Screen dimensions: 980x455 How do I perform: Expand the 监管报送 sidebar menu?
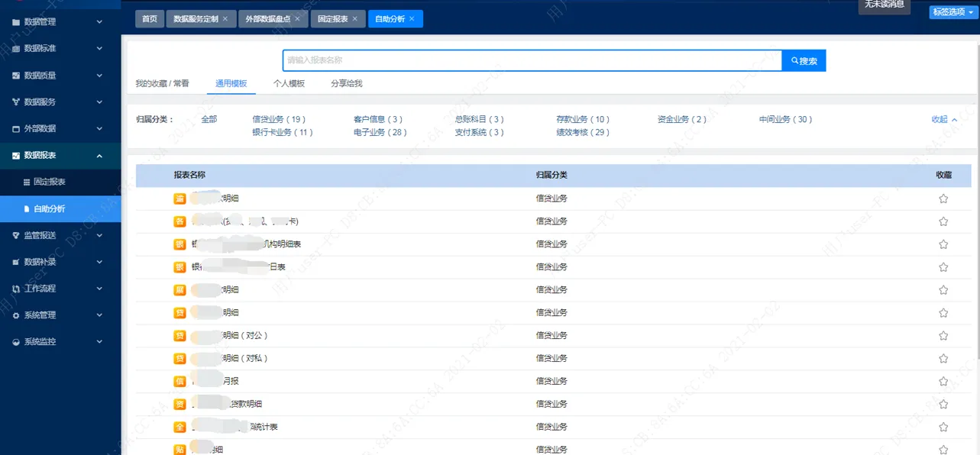(x=99, y=235)
